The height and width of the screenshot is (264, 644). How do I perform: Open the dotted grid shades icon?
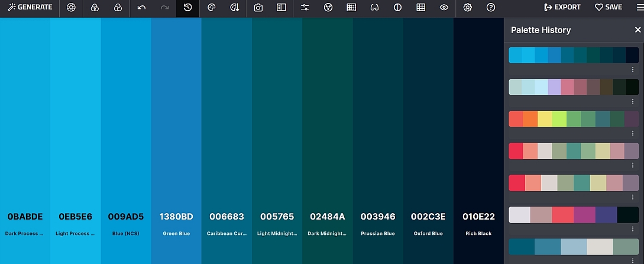pos(351,8)
